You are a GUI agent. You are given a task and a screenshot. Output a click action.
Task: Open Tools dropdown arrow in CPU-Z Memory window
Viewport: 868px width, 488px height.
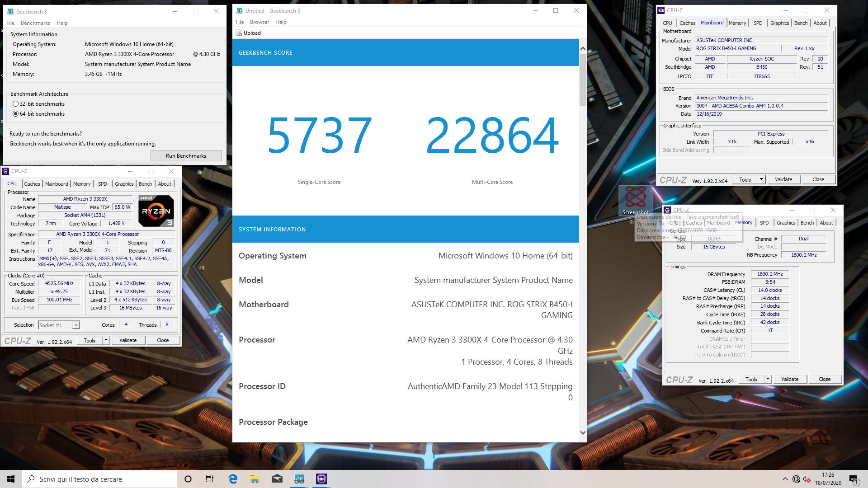[768, 379]
